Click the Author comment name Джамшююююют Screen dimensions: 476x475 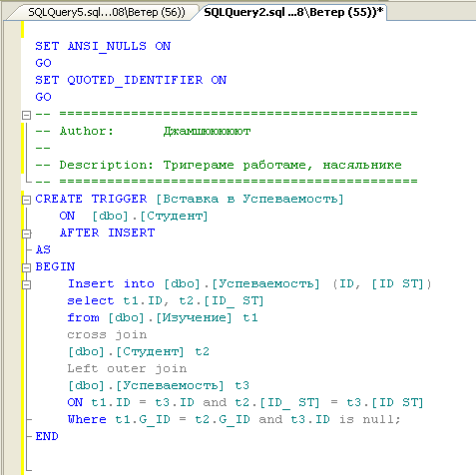coord(207,131)
